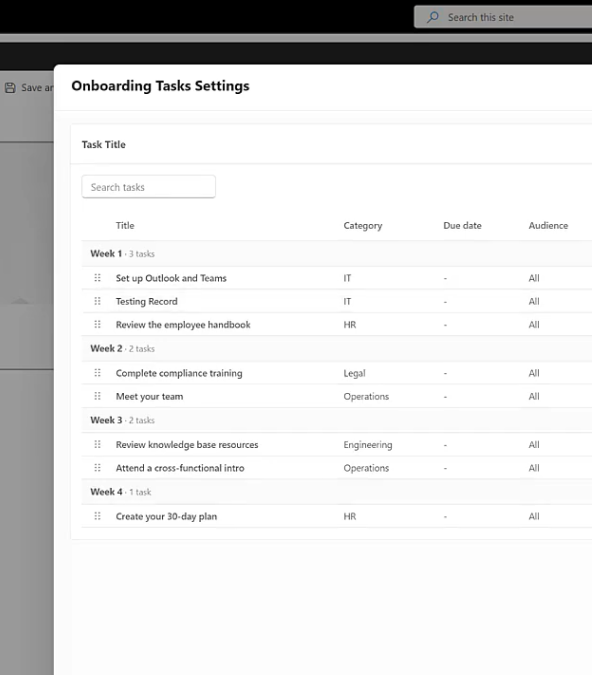592x675 pixels.
Task: Open Complete compliance training task
Action: point(179,373)
